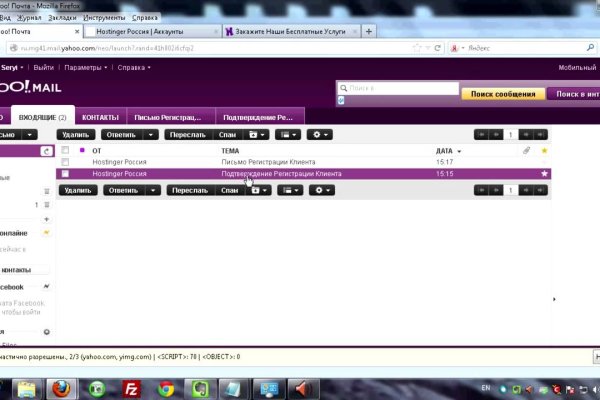
Task: Click the purple unread-status column header
Action: (x=82, y=150)
